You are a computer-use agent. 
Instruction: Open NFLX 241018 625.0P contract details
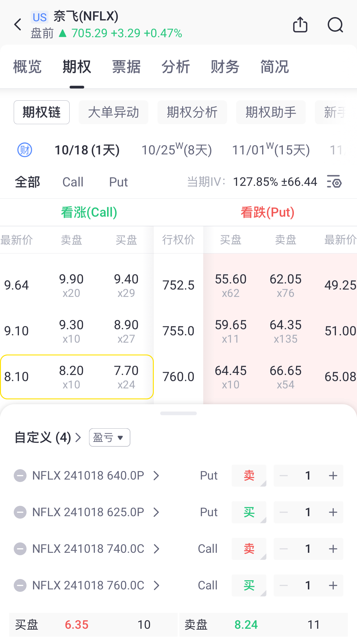[x=96, y=512]
